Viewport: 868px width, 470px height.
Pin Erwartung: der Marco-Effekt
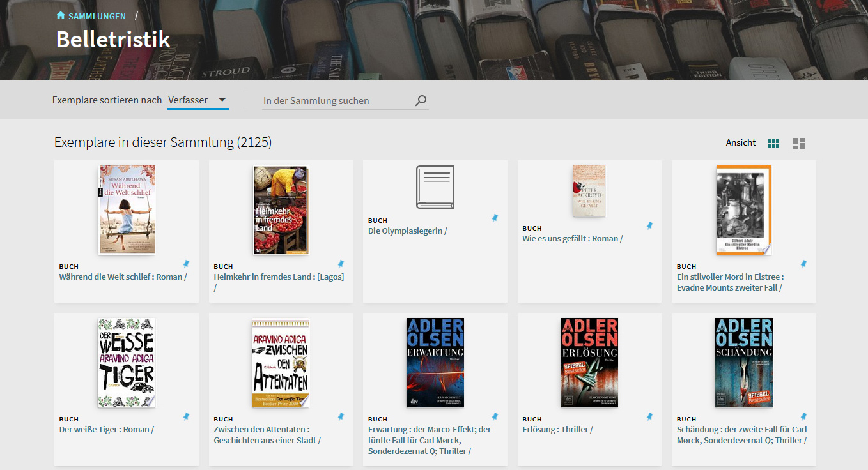(495, 416)
